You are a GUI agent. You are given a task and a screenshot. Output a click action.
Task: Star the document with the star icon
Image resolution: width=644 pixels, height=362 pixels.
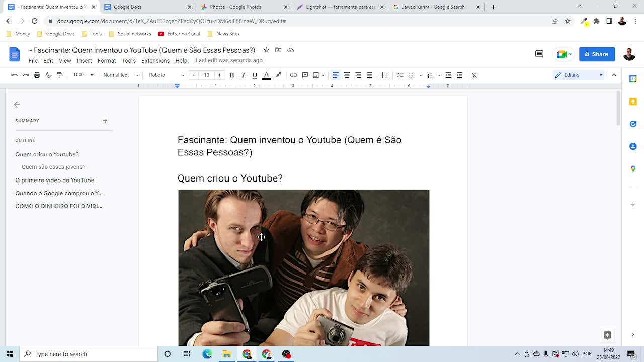(x=266, y=50)
